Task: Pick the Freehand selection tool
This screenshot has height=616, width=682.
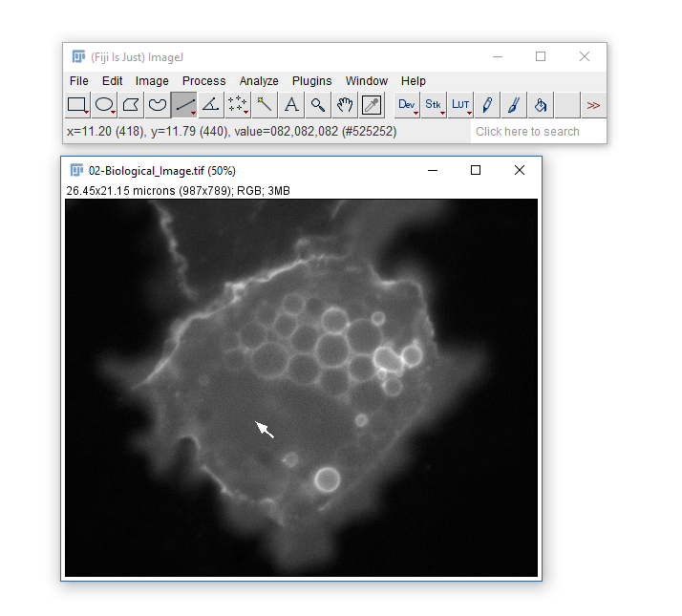Action: point(158,104)
